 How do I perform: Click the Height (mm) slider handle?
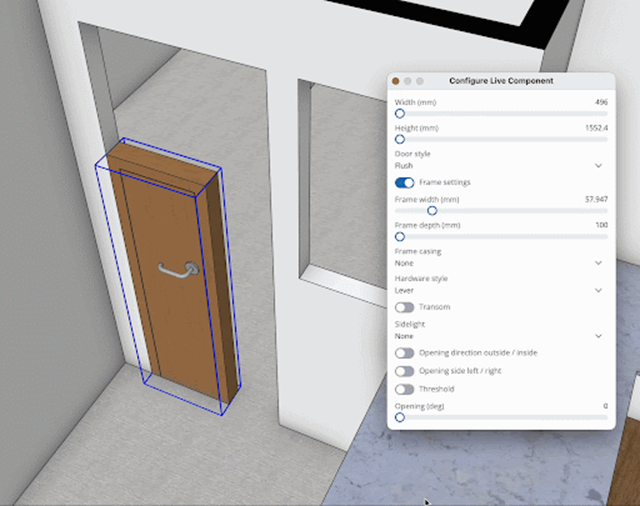tap(400, 140)
